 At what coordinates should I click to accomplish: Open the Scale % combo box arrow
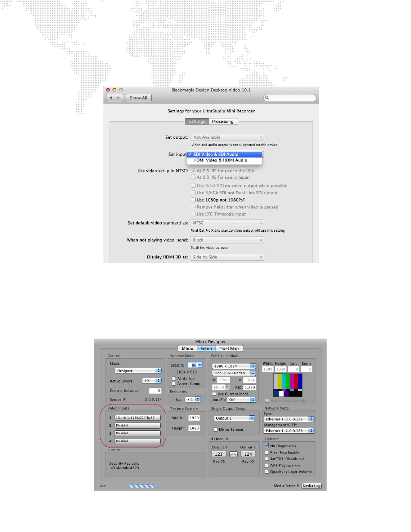point(200,365)
